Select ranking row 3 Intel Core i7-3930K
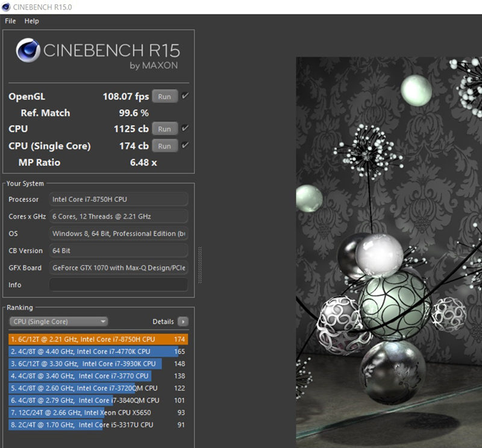This screenshot has width=482, height=448. (x=98, y=364)
